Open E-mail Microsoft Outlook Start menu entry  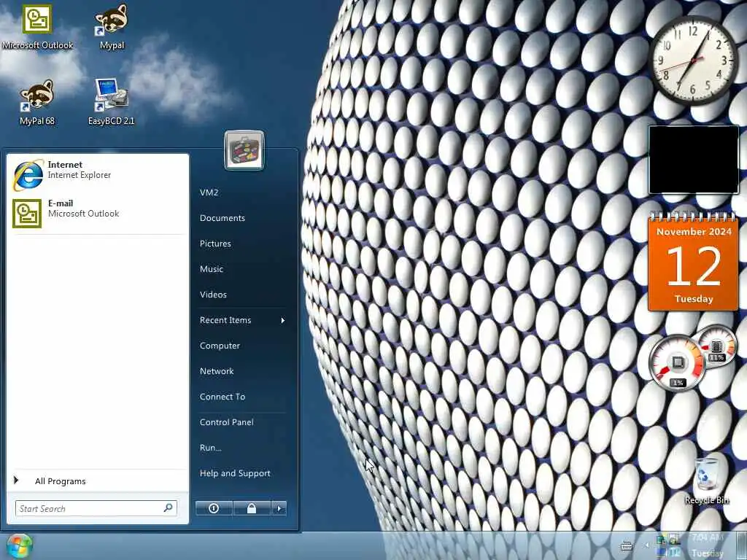[97, 214]
